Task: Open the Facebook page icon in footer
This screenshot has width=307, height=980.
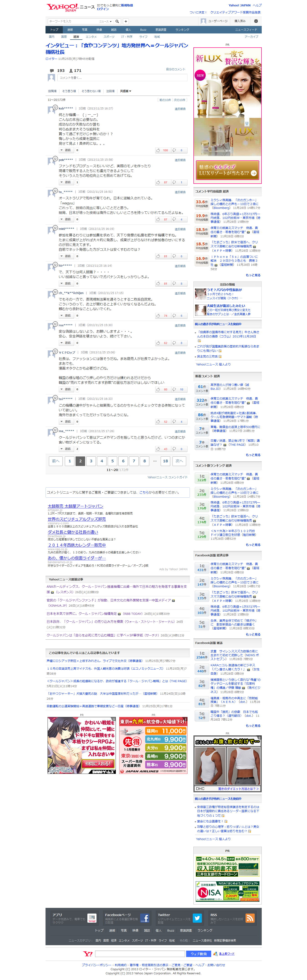Action: click(x=145, y=918)
